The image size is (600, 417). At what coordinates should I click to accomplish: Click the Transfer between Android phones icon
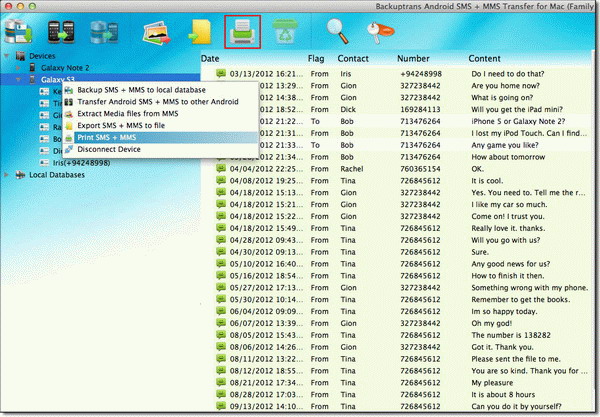[59, 30]
